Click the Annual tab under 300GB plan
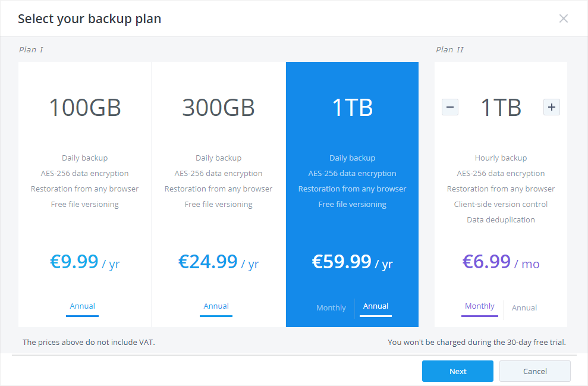This screenshot has height=386, width=588. (x=216, y=306)
